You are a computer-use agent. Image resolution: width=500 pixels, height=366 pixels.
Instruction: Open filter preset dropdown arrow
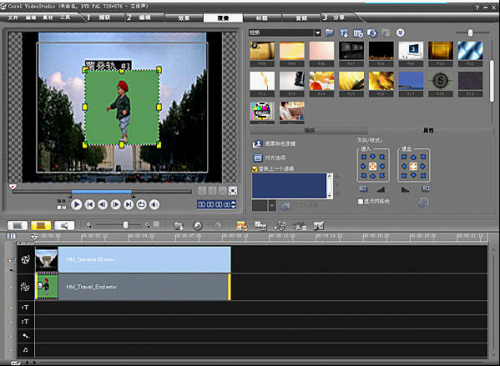pos(272,206)
